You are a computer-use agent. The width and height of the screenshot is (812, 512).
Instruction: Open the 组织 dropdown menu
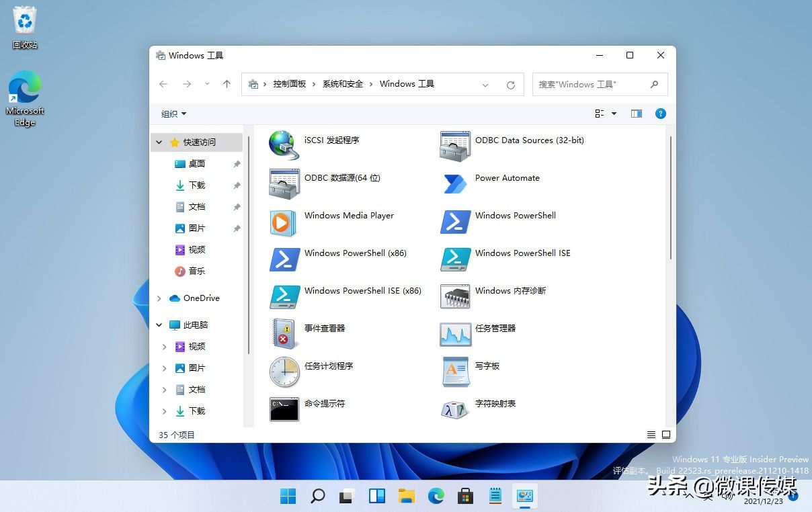[173, 114]
